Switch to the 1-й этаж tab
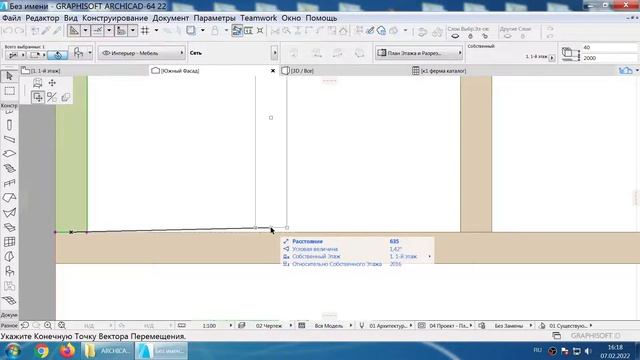 [84, 71]
